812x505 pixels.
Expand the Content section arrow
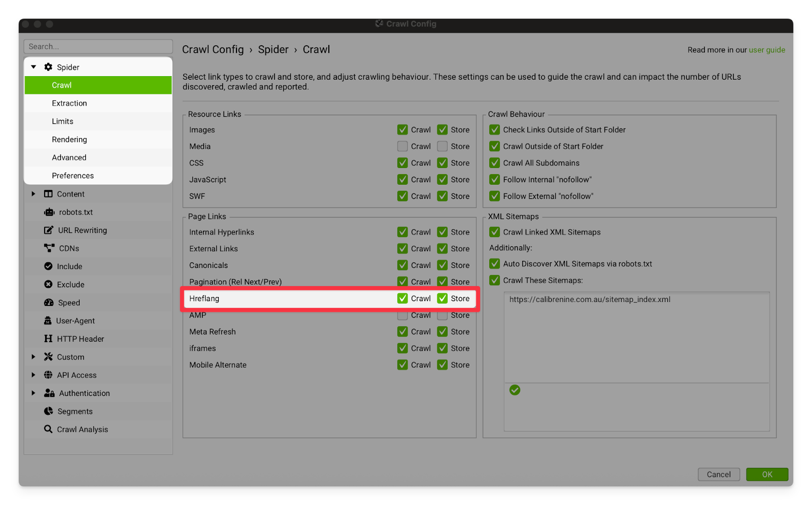[33, 194]
